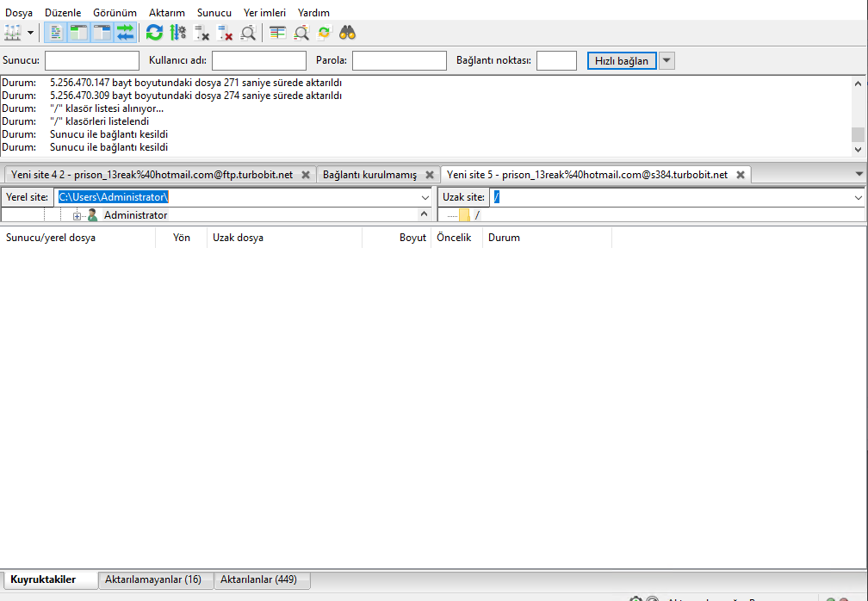Click the green refresh file lists icon

click(x=154, y=33)
